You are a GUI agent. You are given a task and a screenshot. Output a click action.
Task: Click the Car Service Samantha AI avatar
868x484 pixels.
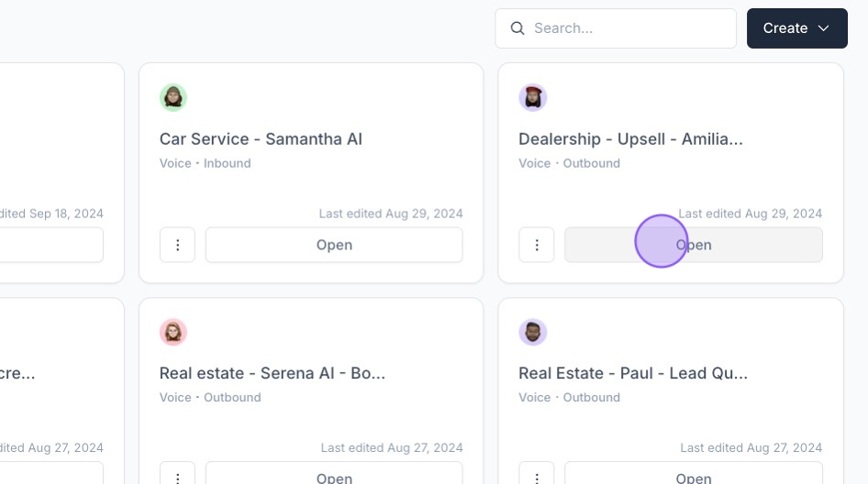point(173,97)
